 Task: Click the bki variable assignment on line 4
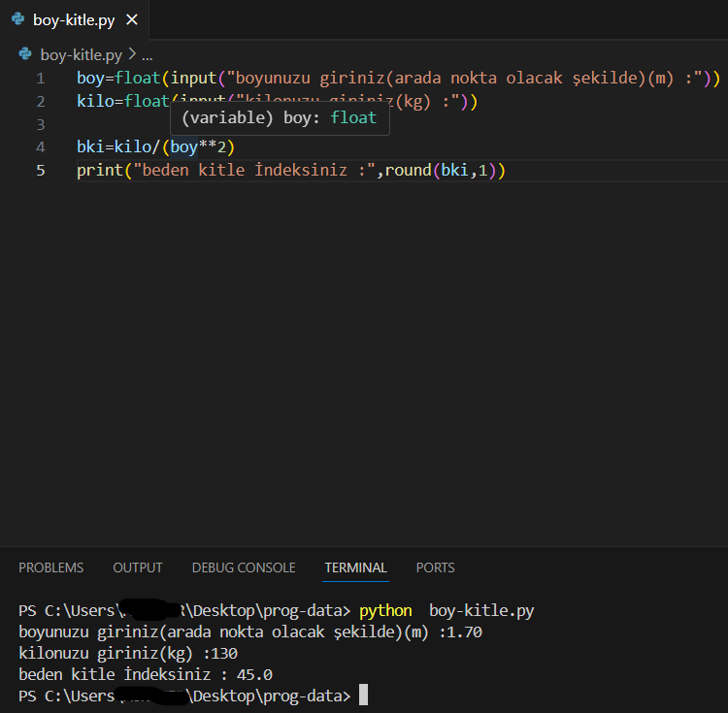[90, 147]
